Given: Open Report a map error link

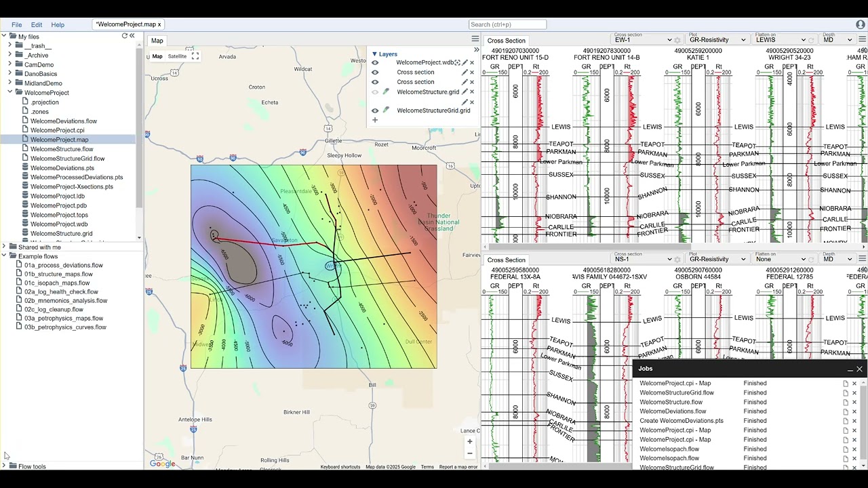Looking at the screenshot, I should [x=458, y=467].
